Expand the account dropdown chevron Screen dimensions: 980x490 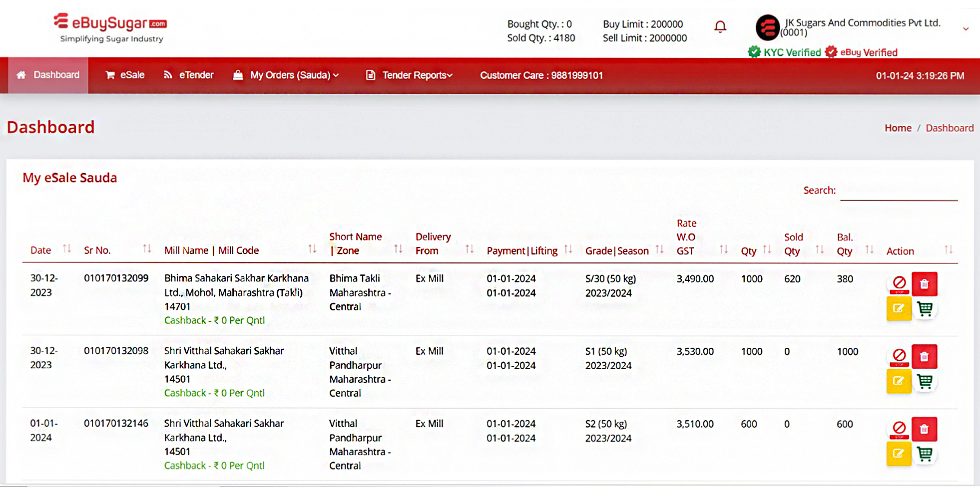[966, 29]
